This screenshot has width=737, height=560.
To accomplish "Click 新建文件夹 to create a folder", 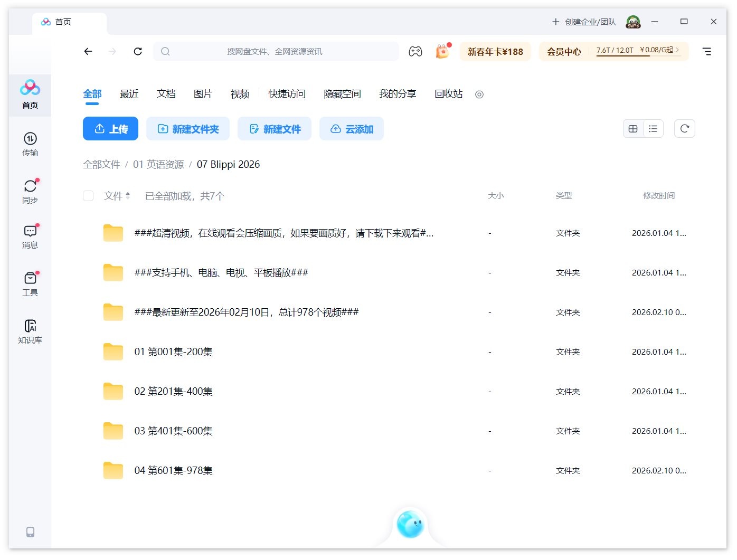I will (188, 128).
